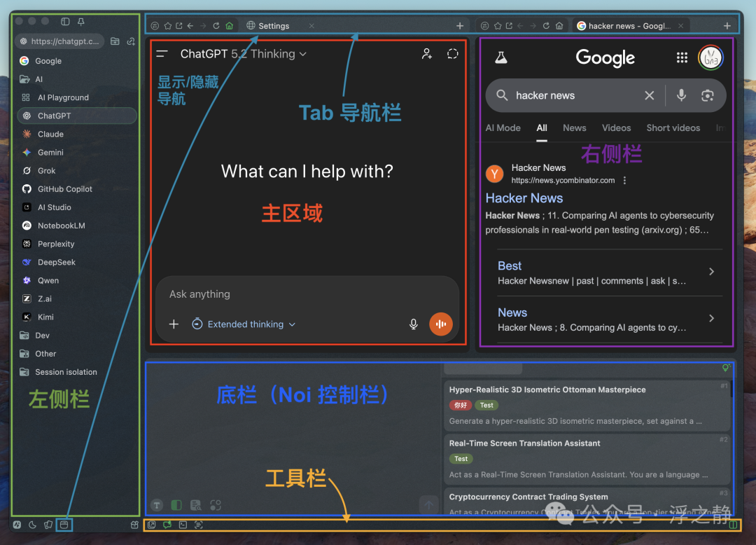The height and width of the screenshot is (545, 756).
Task: Select the Hyper-Realistic 3D Isometric Ottoman Masterpiece prompt
Action: pos(587,405)
